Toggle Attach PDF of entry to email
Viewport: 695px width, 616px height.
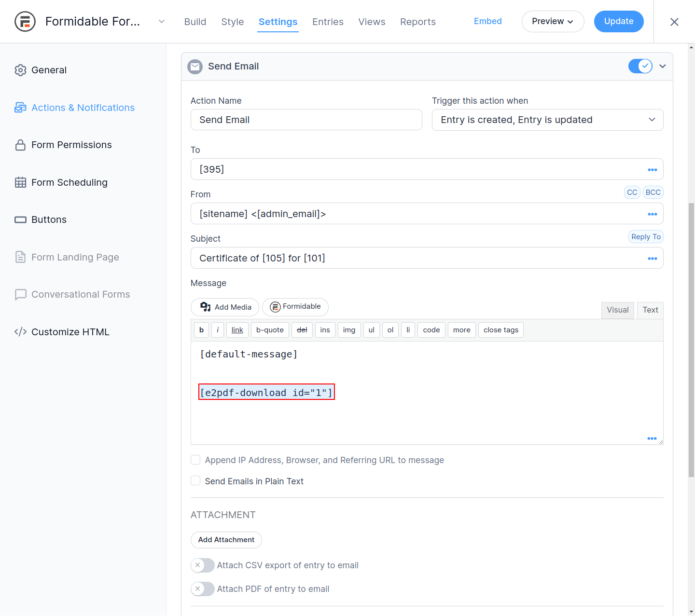coord(203,589)
